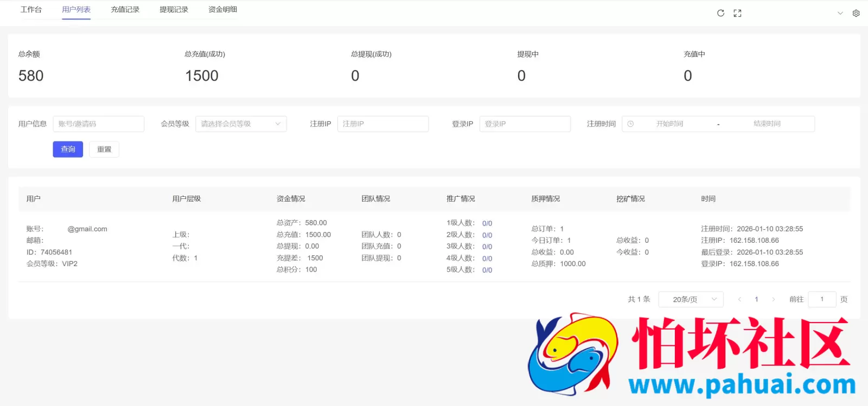This screenshot has height=406, width=868.
Task: Click the 查询 button
Action: point(68,149)
